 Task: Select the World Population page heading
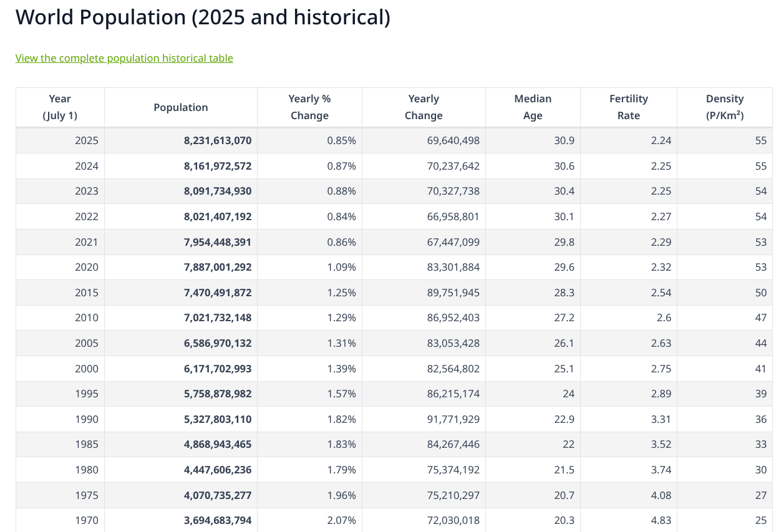tap(203, 17)
